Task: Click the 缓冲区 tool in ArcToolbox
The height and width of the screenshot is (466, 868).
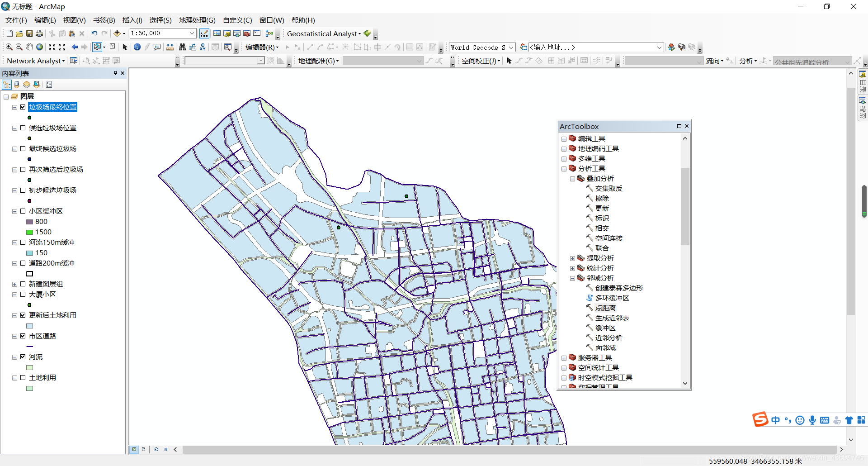Action: tap(605, 328)
